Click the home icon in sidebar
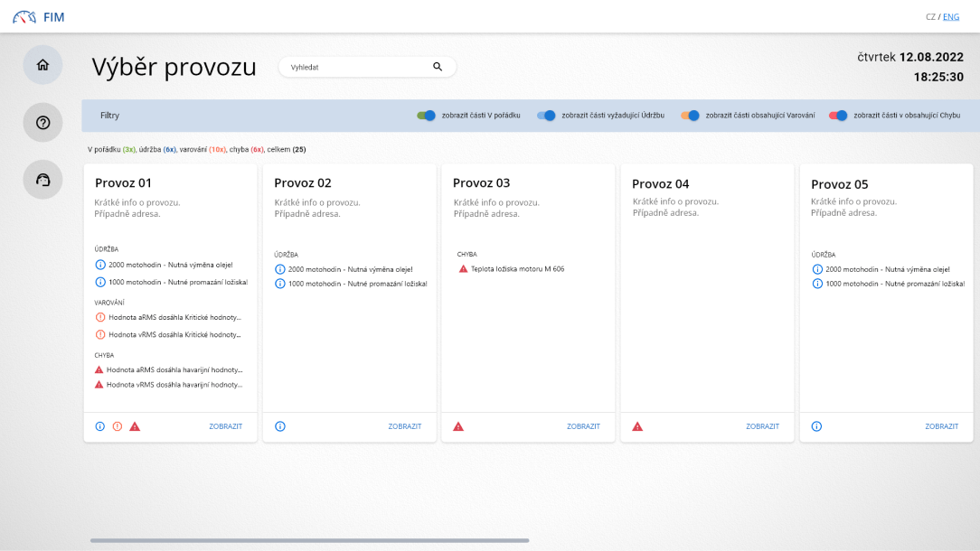 click(42, 65)
